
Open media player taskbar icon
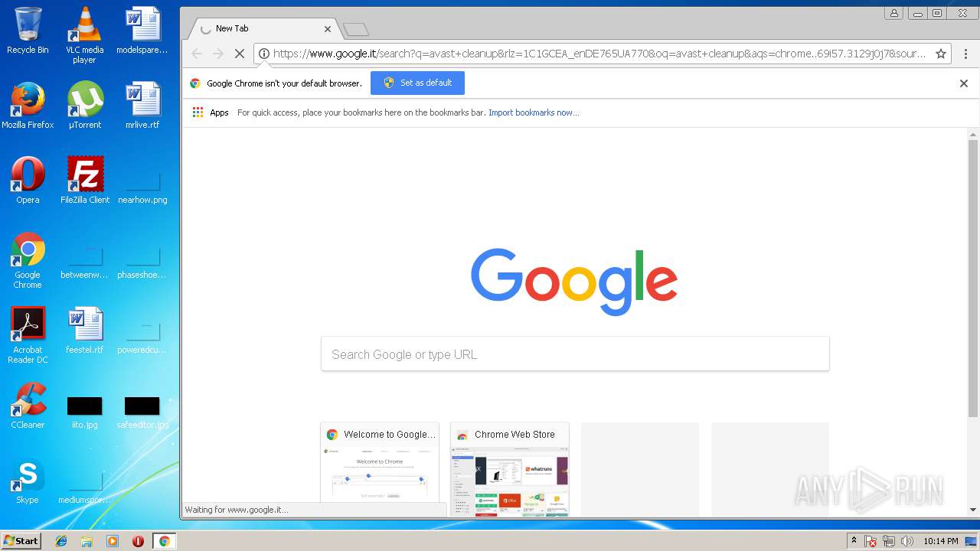[112, 541]
